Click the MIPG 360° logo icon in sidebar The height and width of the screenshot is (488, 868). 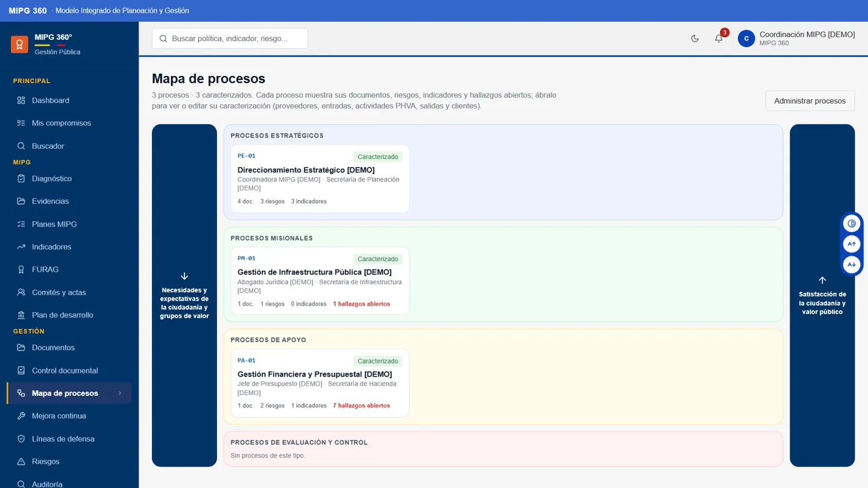19,44
